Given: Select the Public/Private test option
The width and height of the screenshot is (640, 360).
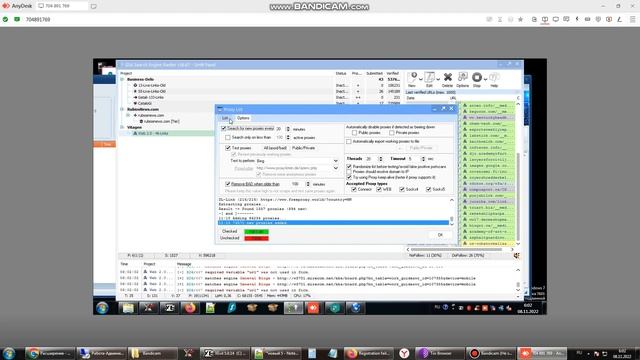Looking at the screenshot, I should click(304, 148).
